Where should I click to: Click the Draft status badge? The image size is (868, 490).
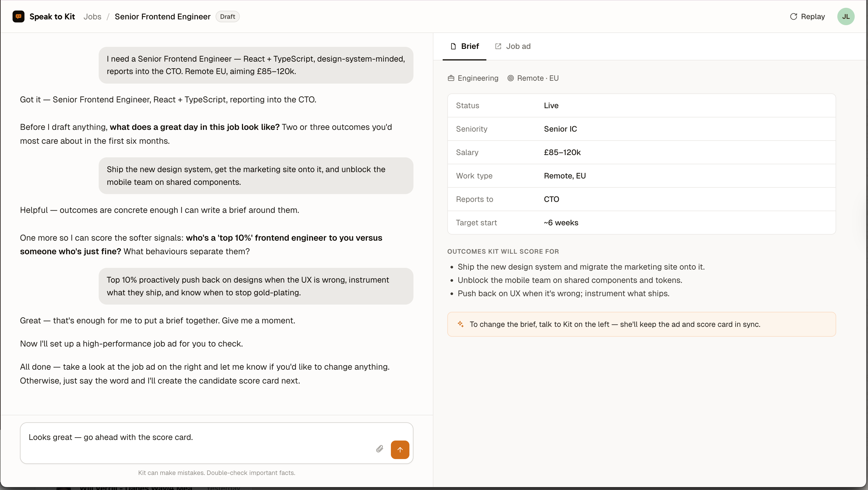(x=227, y=16)
